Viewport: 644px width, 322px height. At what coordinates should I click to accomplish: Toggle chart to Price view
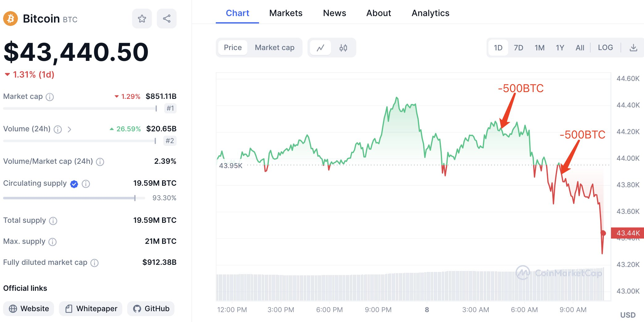232,48
